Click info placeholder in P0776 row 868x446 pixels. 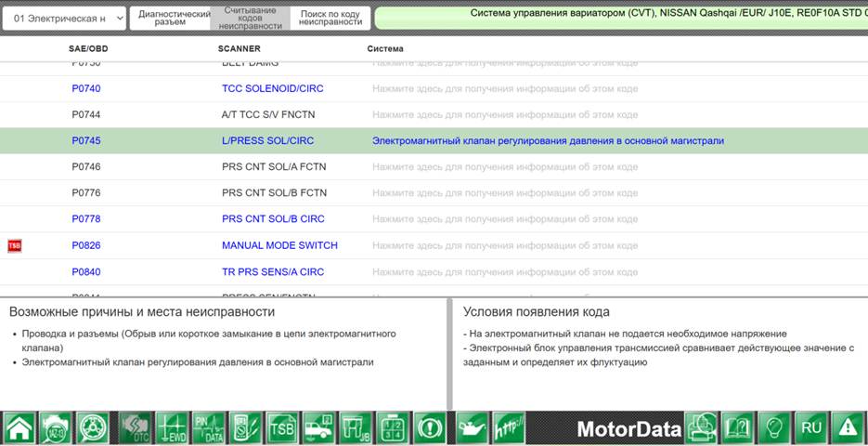tap(505, 193)
